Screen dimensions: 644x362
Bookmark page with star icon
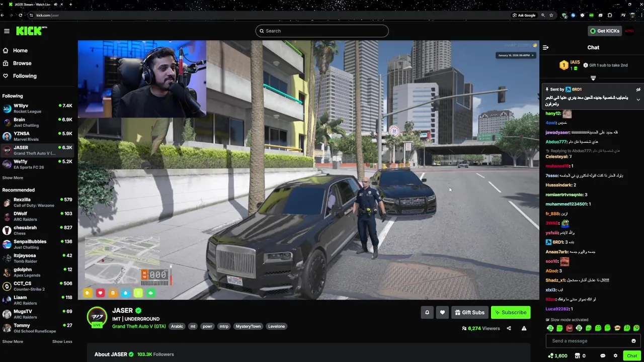point(551,15)
